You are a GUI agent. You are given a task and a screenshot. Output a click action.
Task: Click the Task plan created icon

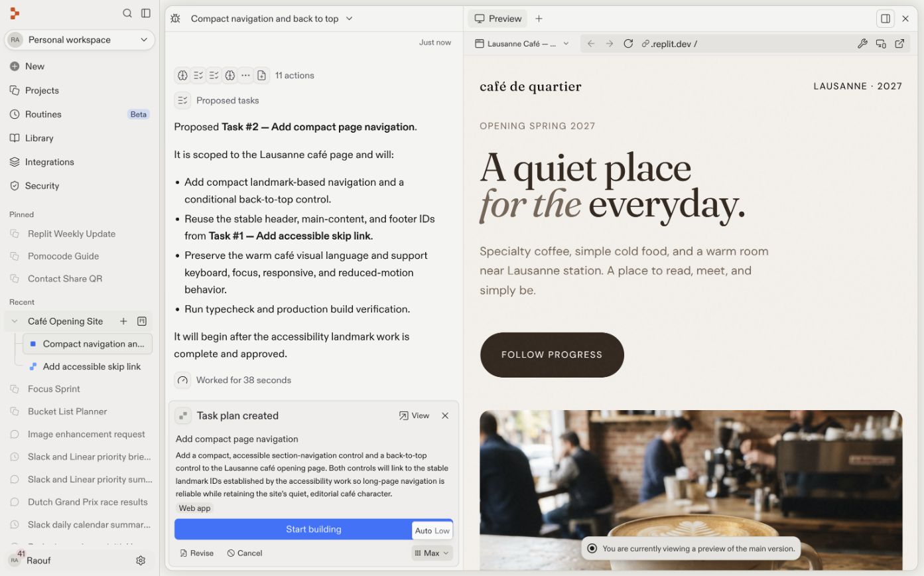pos(183,416)
